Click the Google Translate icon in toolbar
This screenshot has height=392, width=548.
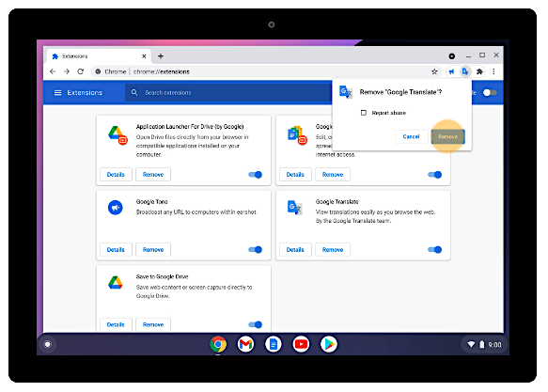pos(465,71)
